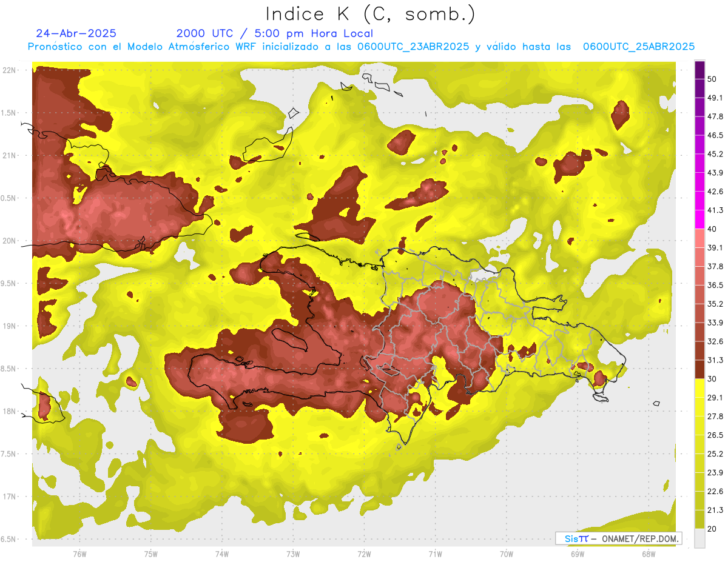Click the "31.3" value on the color scale
This screenshot has height=562, width=728.
(715, 360)
